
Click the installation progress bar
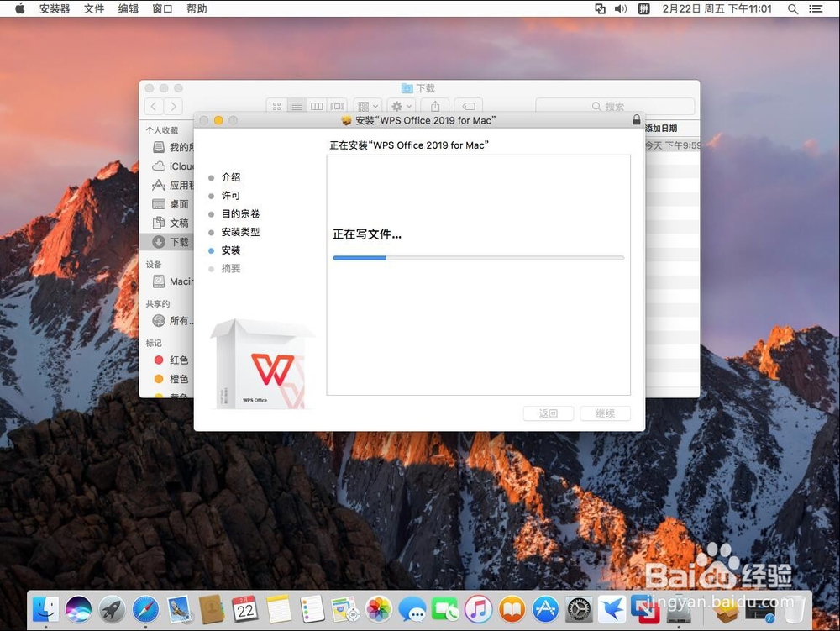click(479, 258)
